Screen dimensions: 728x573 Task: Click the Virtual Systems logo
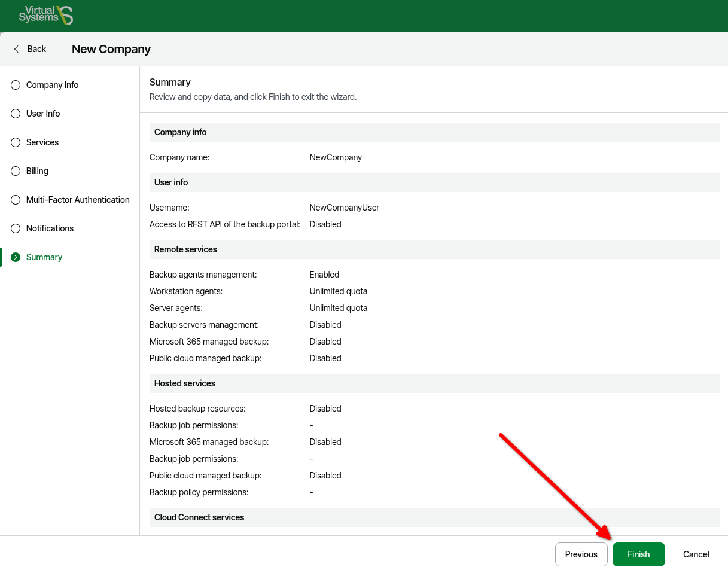pos(45,16)
